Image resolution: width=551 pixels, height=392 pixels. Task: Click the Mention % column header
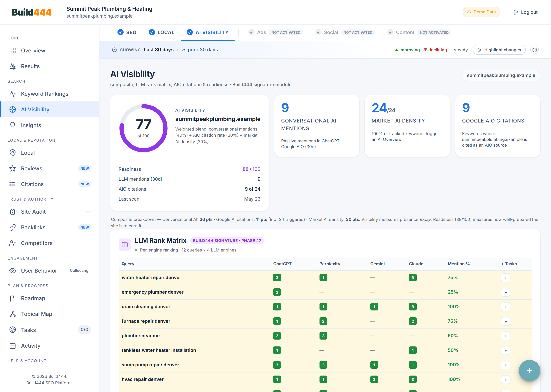458,264
